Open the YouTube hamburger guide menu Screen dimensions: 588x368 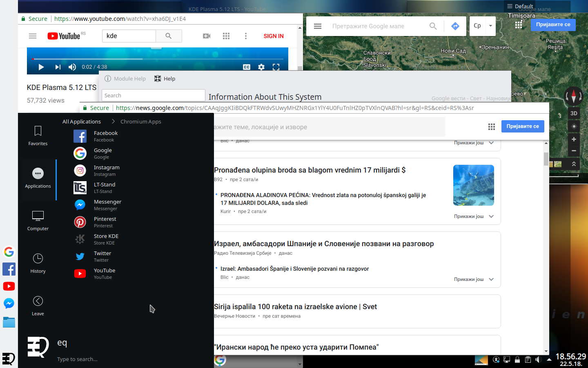33,36
